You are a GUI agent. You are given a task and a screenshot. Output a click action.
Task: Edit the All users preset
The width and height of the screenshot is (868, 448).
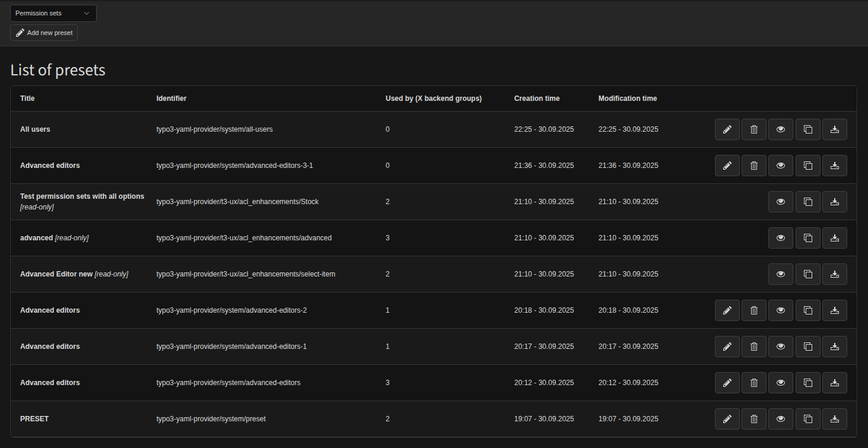click(x=727, y=129)
